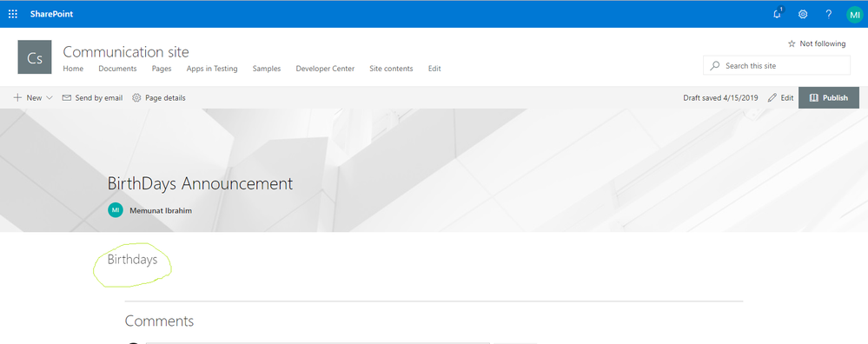
Task: Click Edit in the site navigation
Action: point(434,69)
